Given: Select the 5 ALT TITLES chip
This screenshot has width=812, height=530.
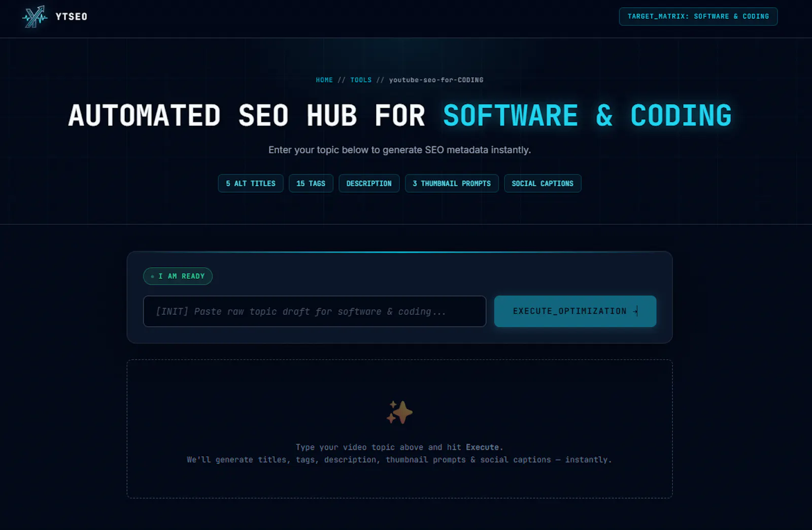Looking at the screenshot, I should [251, 183].
